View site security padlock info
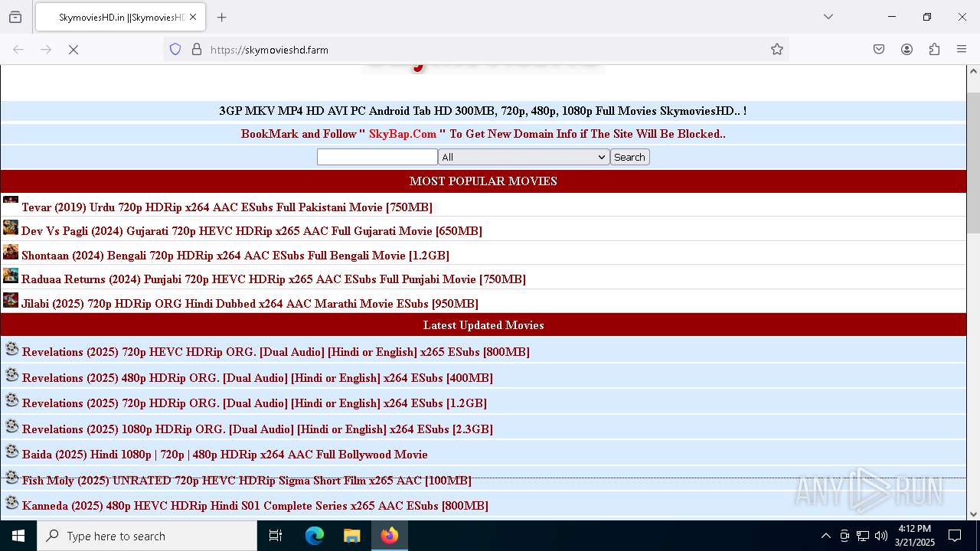 click(x=197, y=49)
